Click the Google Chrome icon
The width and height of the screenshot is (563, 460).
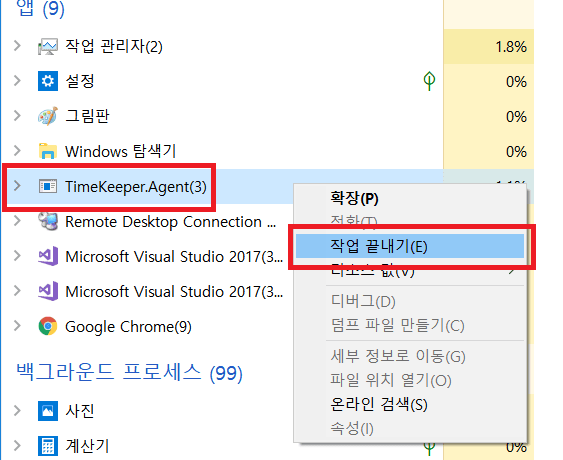click(48, 326)
